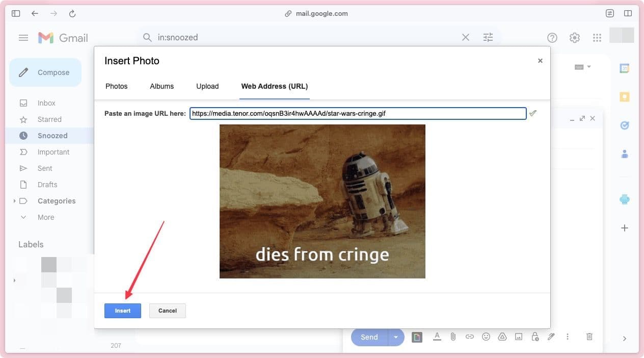Insert a link into the email
This screenshot has height=358, width=644.
(x=469, y=337)
